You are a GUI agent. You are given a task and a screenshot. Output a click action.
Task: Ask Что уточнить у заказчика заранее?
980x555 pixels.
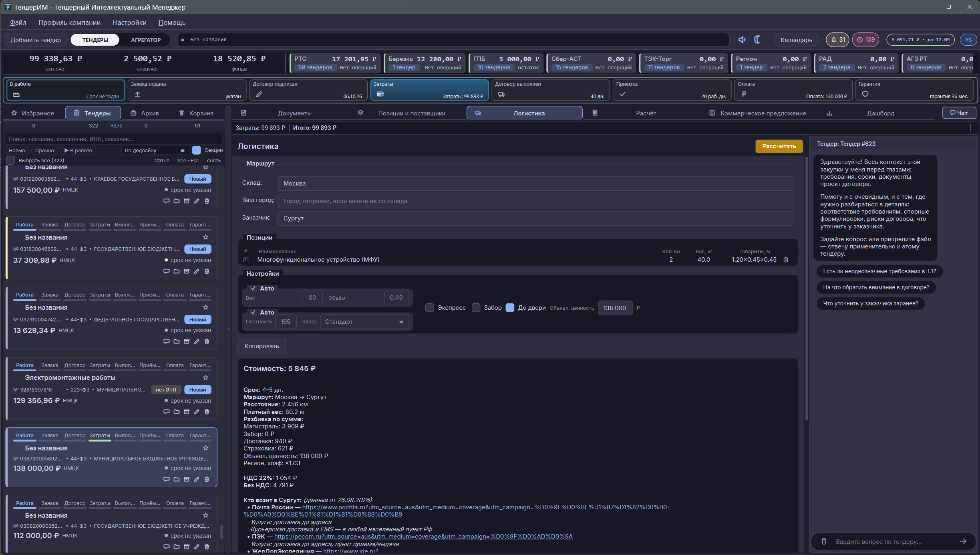[x=871, y=303]
